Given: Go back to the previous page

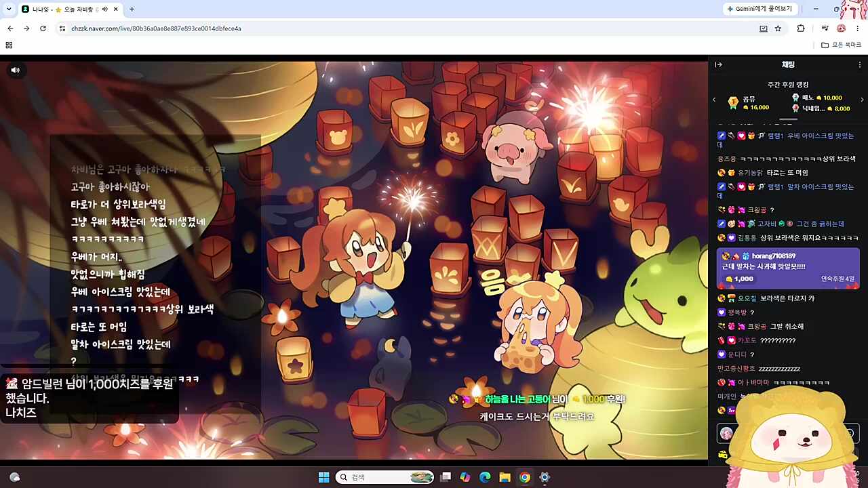Looking at the screenshot, I should coord(10,28).
